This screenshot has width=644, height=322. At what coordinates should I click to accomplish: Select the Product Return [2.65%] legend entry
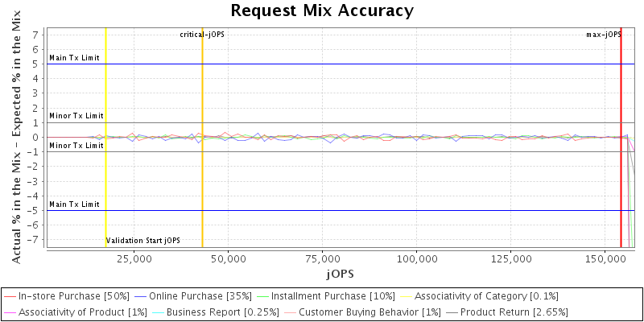pos(523,312)
